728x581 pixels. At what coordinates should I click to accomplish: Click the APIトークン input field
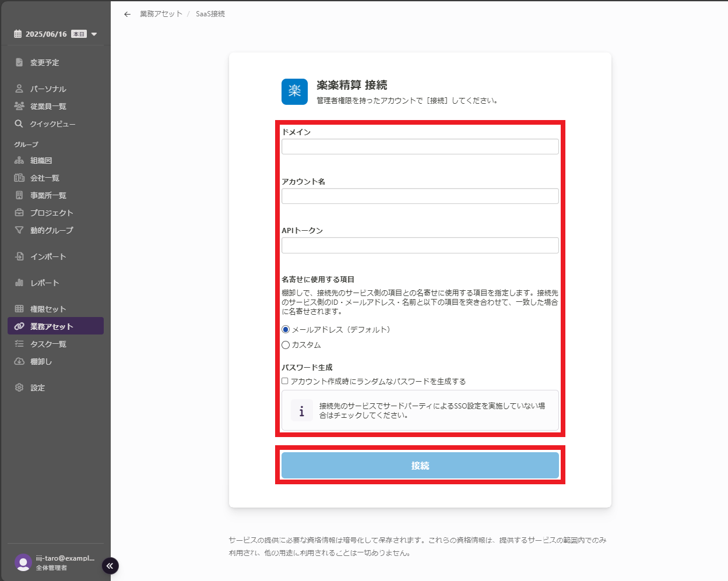[x=420, y=245]
